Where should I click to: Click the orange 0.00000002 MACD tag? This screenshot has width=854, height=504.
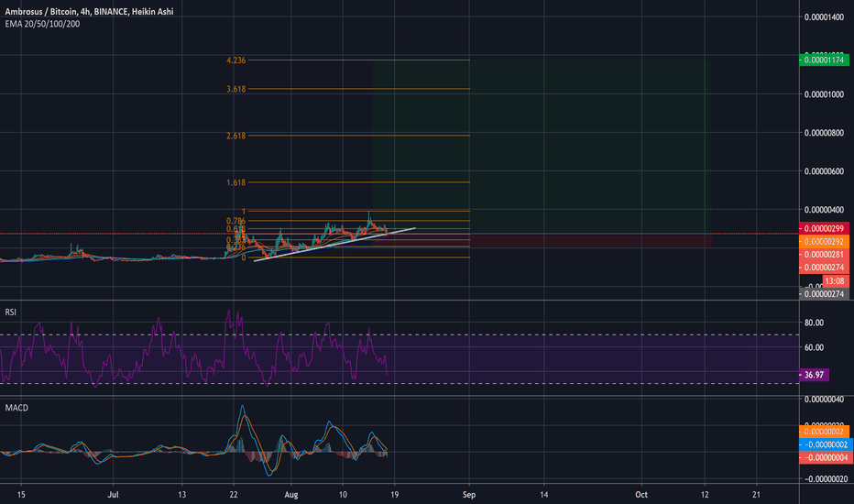[x=824, y=432]
